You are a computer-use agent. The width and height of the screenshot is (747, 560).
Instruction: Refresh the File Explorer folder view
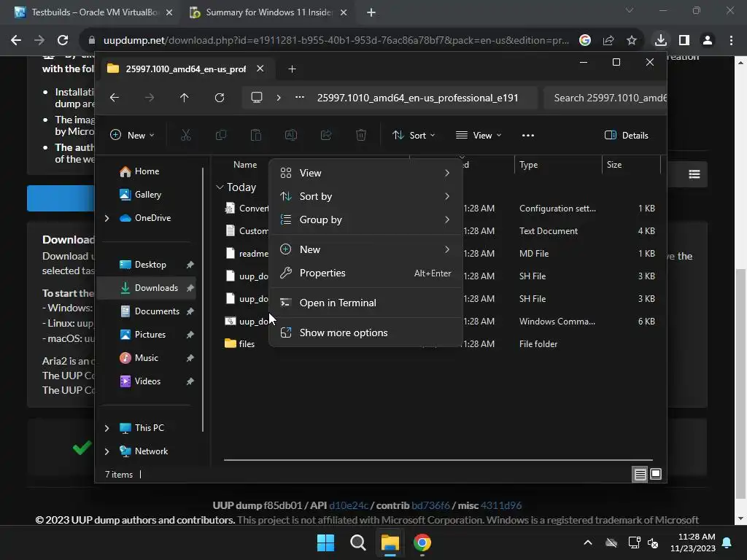219,98
